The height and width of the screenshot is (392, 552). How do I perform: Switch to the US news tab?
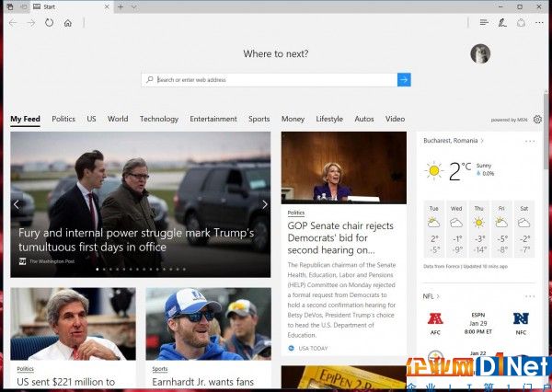pos(91,119)
